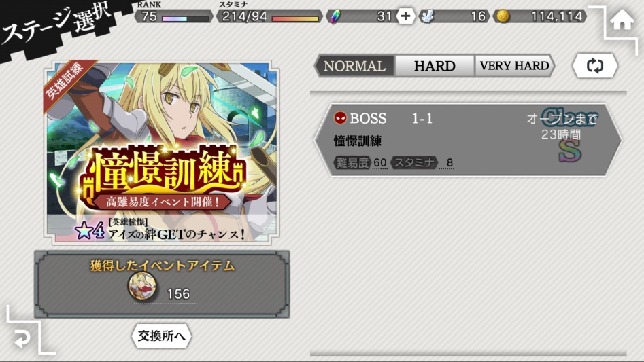
Task: Switch to VERY HARD difficulty
Action: point(514,66)
